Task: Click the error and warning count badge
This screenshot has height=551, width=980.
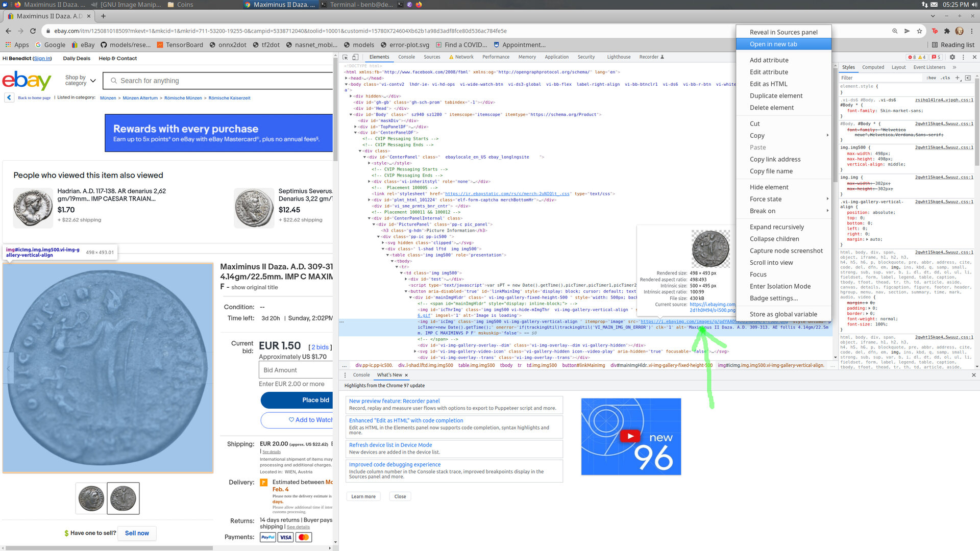Action: 918,57
